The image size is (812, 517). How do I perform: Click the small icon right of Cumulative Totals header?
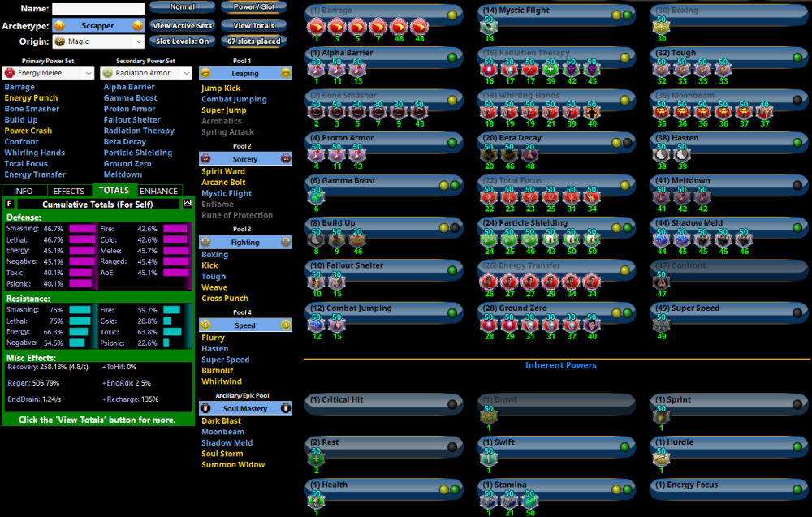pos(187,204)
